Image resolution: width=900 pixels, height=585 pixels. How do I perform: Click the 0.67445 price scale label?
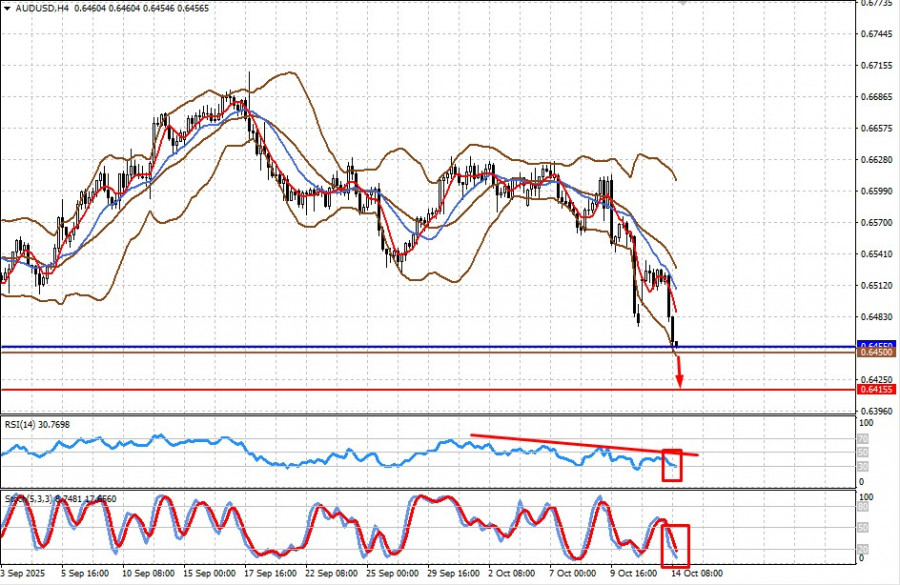[x=876, y=34]
